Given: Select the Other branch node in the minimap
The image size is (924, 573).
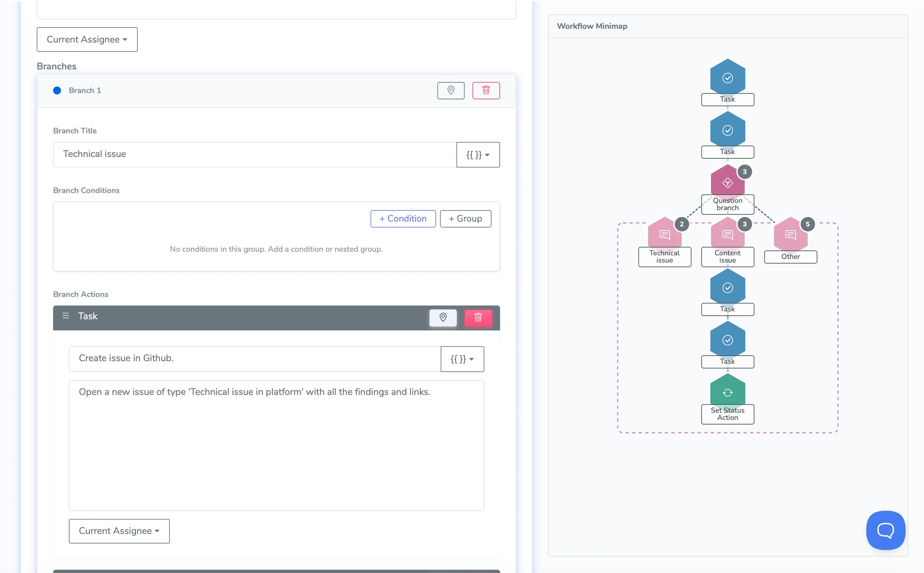Looking at the screenshot, I should tap(790, 235).
